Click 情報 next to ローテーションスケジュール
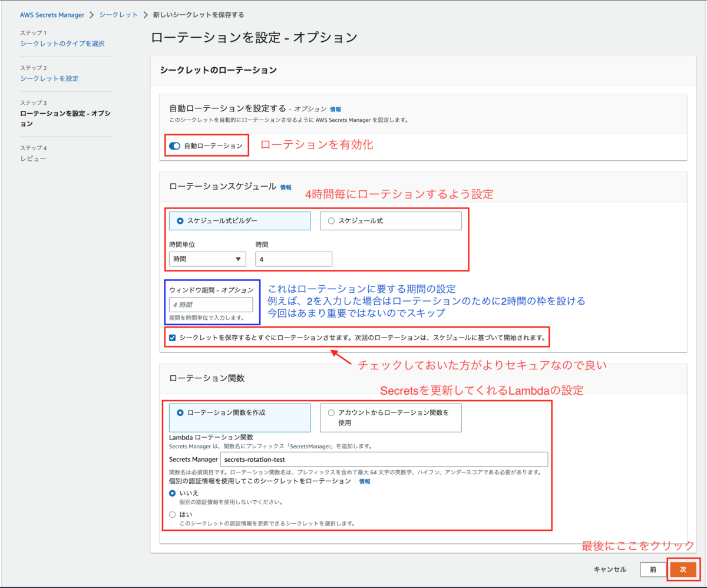Screen dimensions: 707x588 tap(285, 187)
